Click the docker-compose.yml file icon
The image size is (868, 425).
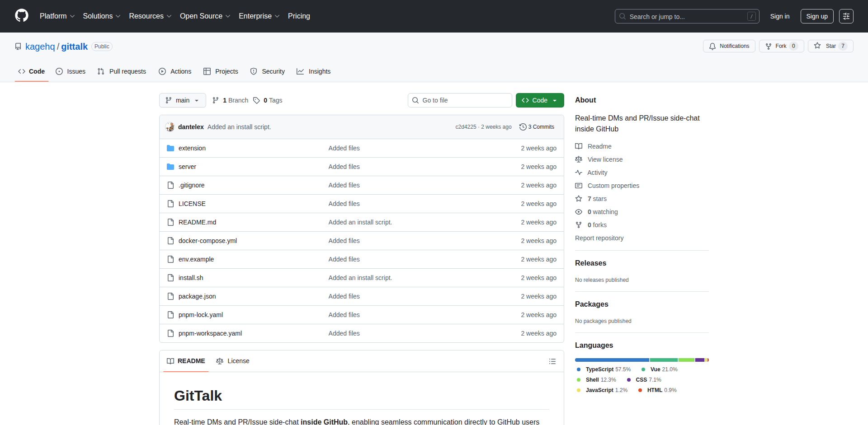(170, 241)
